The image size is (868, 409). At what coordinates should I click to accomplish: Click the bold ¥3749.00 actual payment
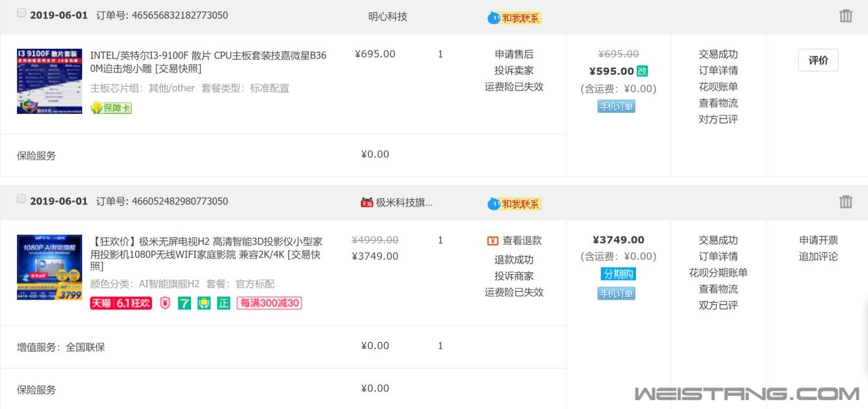618,240
